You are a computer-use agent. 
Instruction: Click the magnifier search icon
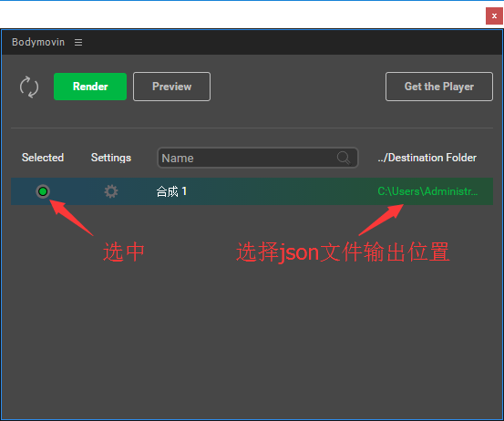pos(344,158)
